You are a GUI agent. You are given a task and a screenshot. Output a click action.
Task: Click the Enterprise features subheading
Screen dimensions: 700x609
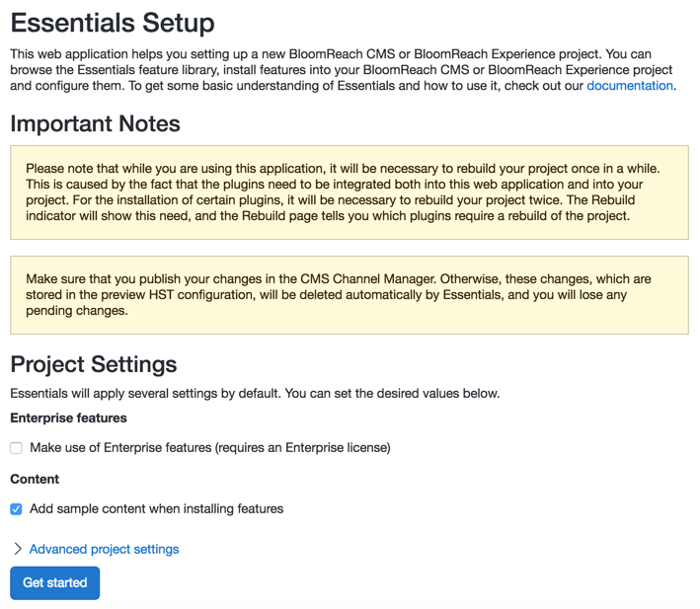pyautogui.click(x=69, y=418)
